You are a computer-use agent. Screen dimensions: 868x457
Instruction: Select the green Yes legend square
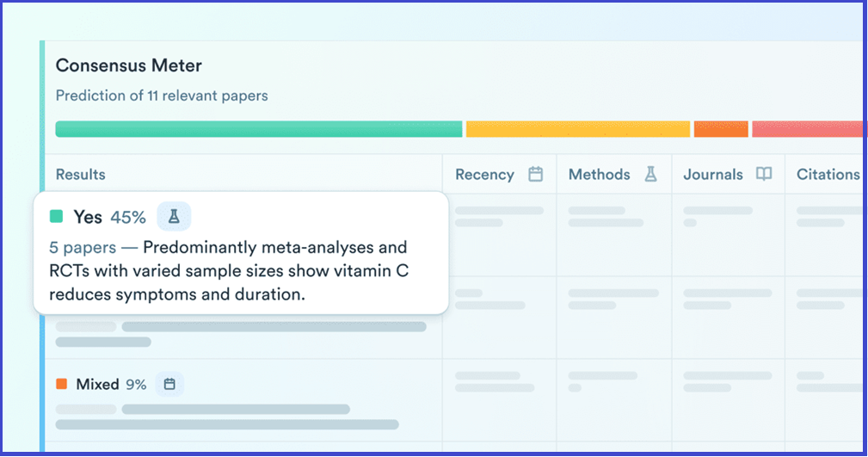tap(57, 217)
